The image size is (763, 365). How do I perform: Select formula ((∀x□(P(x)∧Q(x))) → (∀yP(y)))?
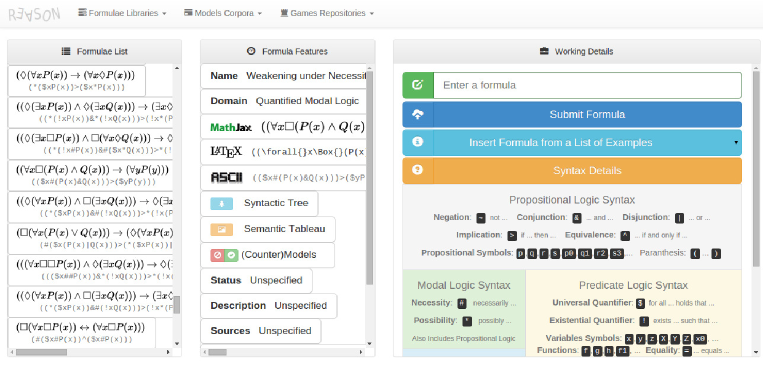pos(91,175)
